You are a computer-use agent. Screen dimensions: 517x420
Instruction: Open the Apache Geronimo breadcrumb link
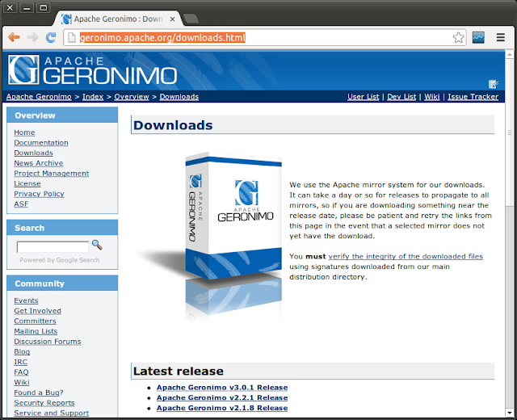coord(39,97)
